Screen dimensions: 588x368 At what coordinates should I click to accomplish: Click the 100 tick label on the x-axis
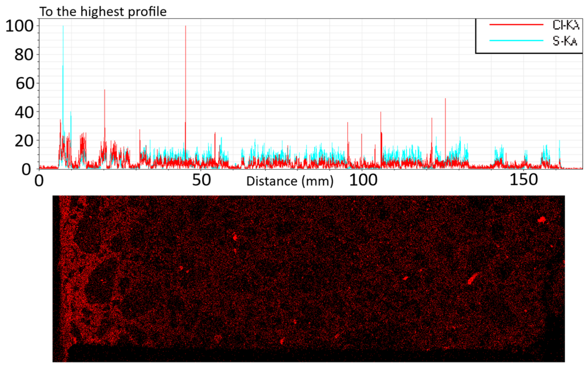click(x=363, y=180)
